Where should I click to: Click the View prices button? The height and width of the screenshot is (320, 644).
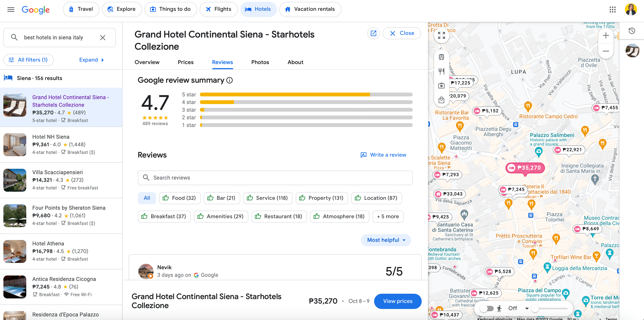coord(397,301)
